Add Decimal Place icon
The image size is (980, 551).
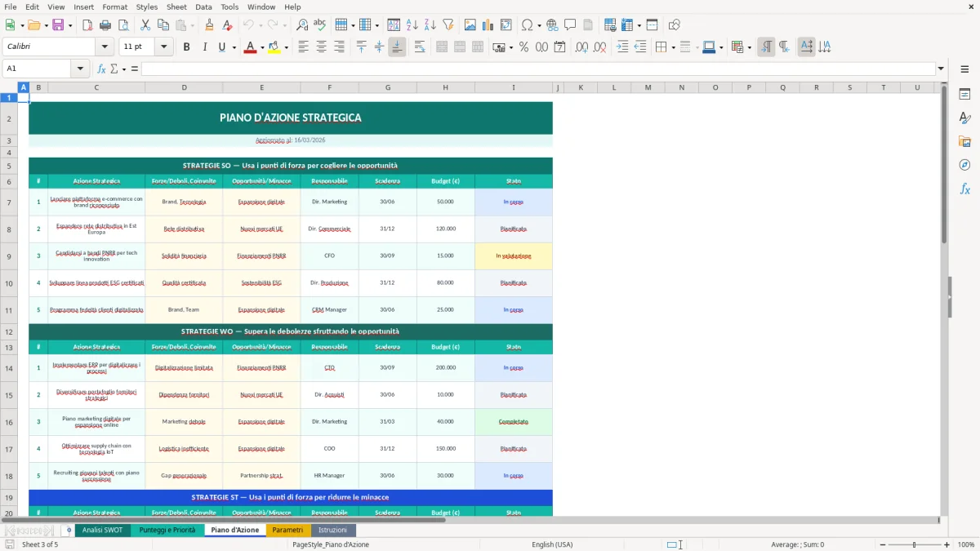click(582, 47)
